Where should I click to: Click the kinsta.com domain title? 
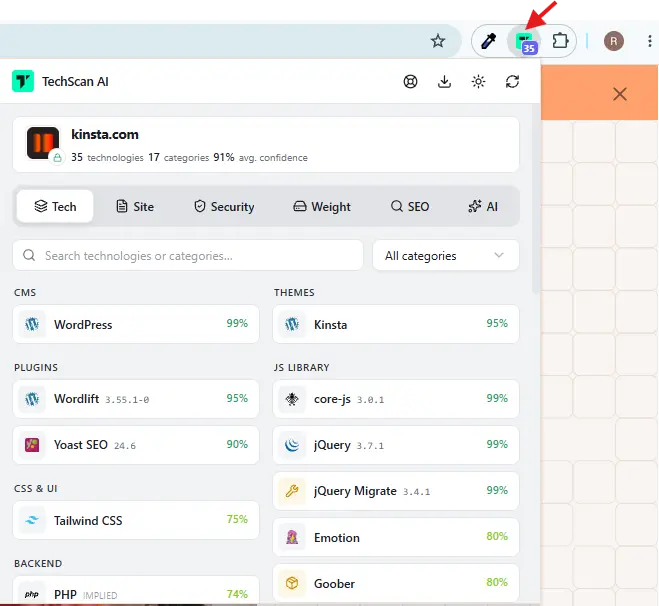tap(105, 134)
